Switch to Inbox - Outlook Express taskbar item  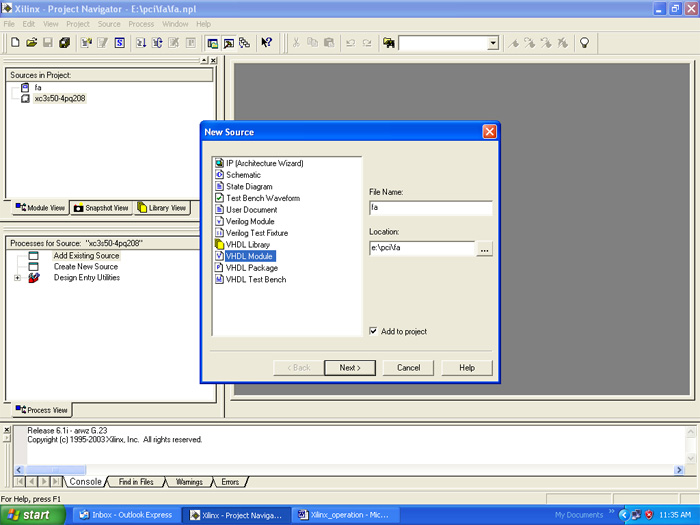tap(126, 515)
